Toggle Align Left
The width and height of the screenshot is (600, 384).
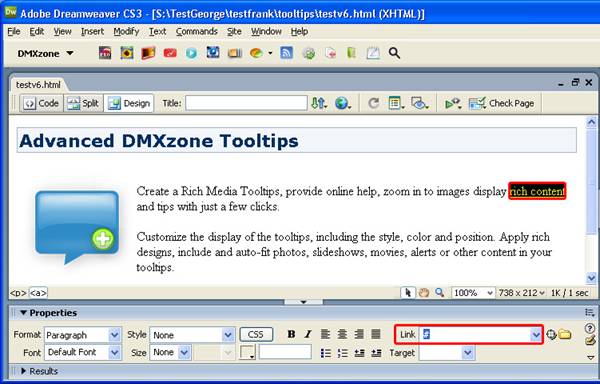325,335
